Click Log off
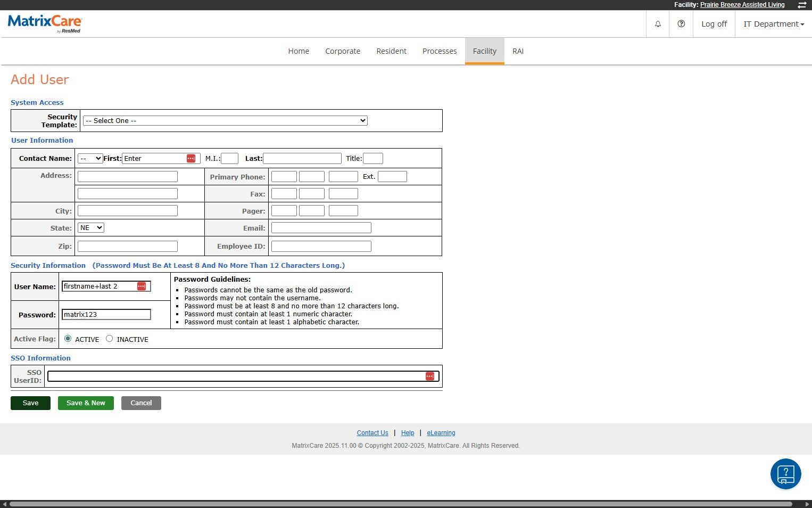The image size is (812, 508). click(x=714, y=24)
